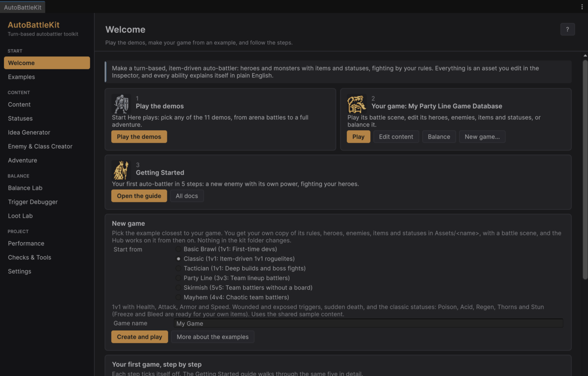
Task: Open Adventure in the sidebar
Action: pyautogui.click(x=47, y=160)
